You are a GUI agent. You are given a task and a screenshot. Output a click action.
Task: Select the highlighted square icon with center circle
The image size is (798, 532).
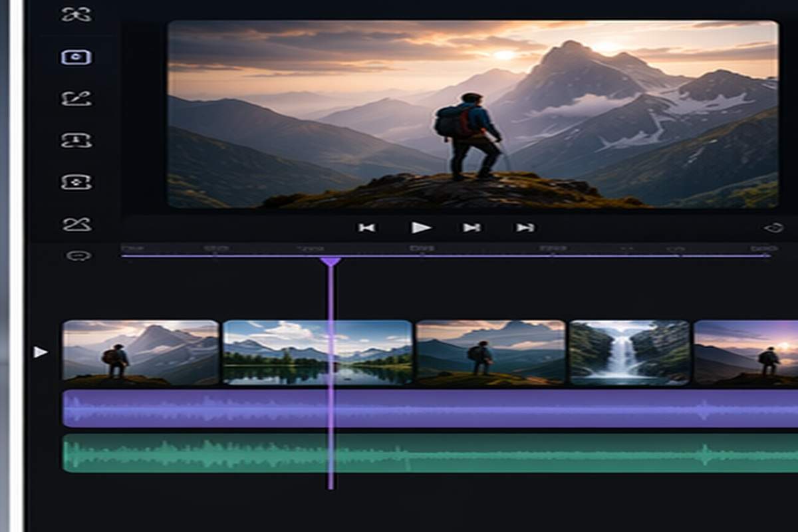click(x=76, y=57)
